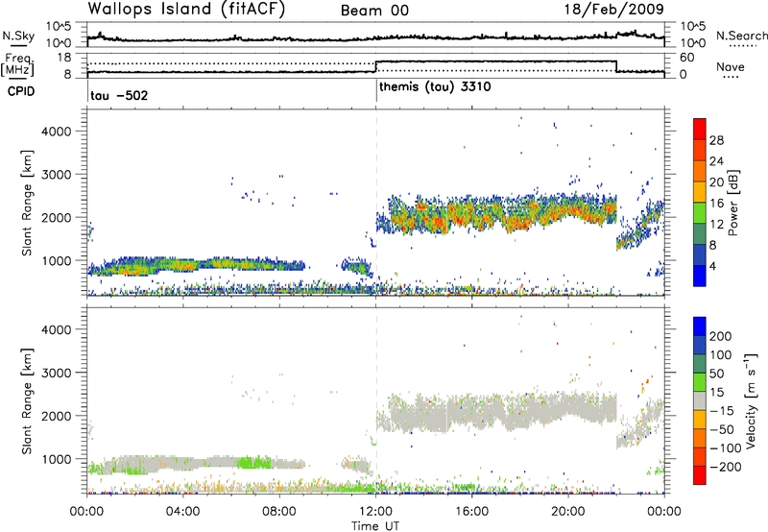The image size is (768, 532).
Task: Click the '04:00' time tick label
Action: [x=182, y=512]
